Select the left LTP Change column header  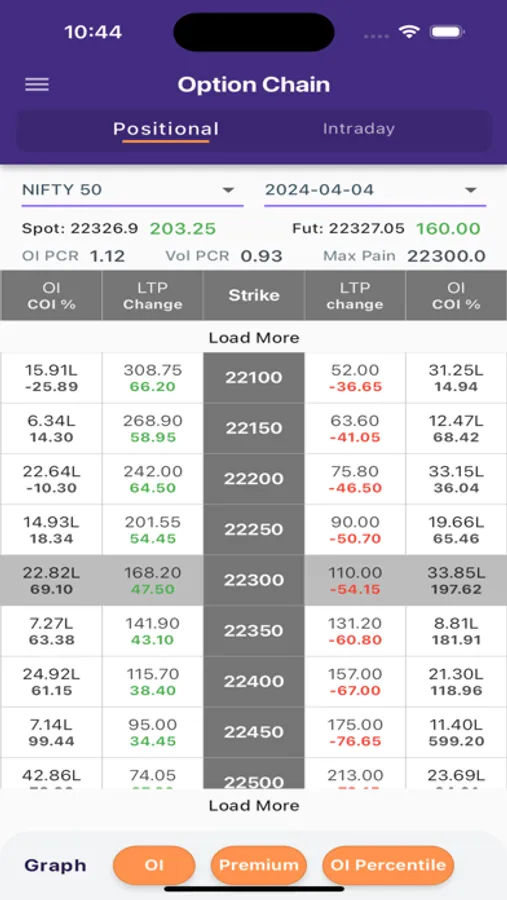tap(152, 295)
